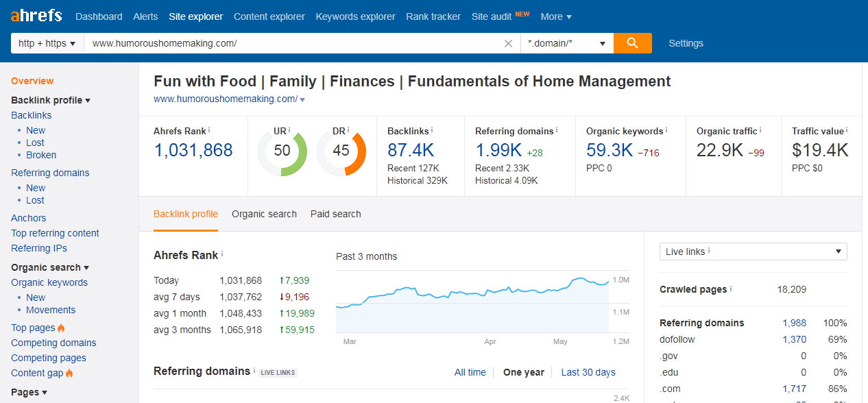The height and width of the screenshot is (403, 868).
Task: Click the info icon beside Organic keywords
Action: [666, 130]
